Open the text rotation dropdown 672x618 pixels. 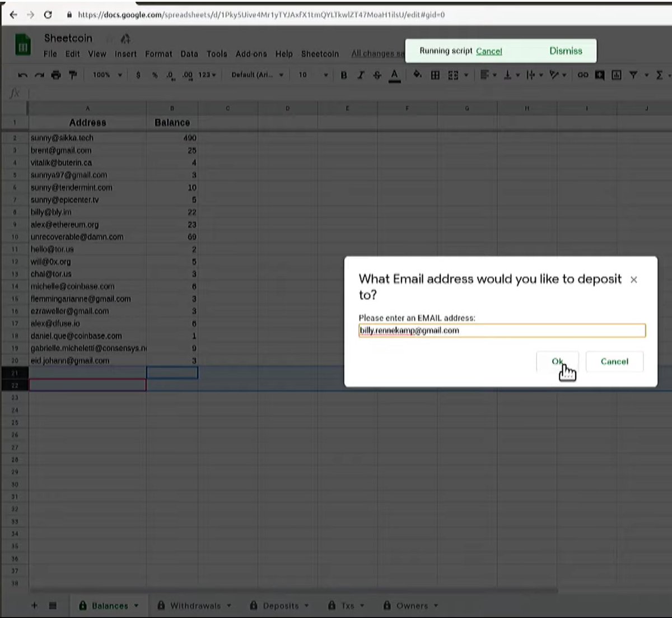[558, 75]
